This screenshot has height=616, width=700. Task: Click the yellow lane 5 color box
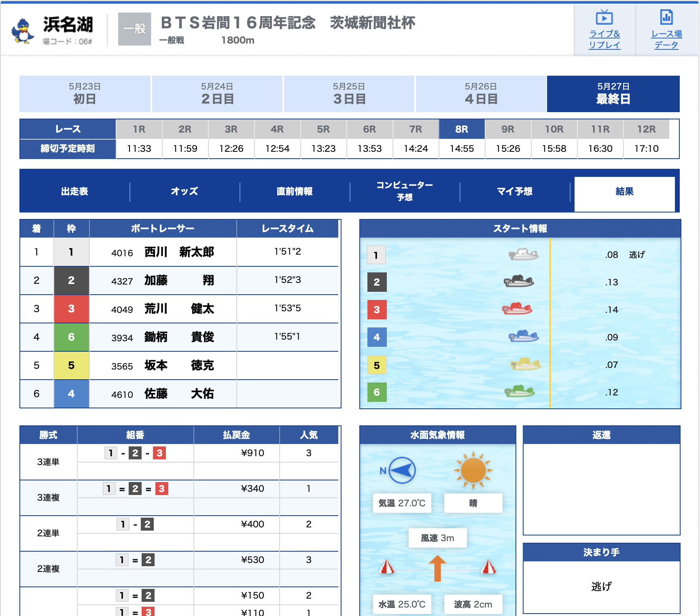(x=71, y=365)
